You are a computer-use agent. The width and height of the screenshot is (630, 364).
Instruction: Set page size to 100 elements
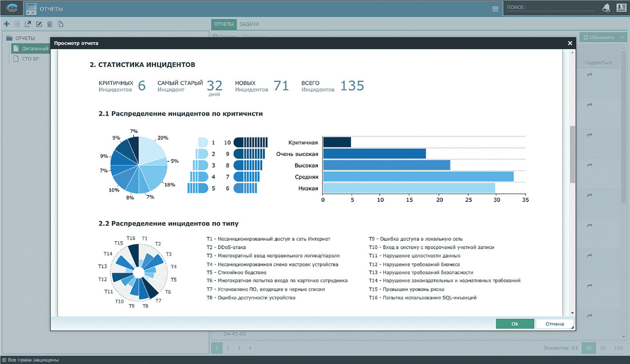[x=618, y=348]
